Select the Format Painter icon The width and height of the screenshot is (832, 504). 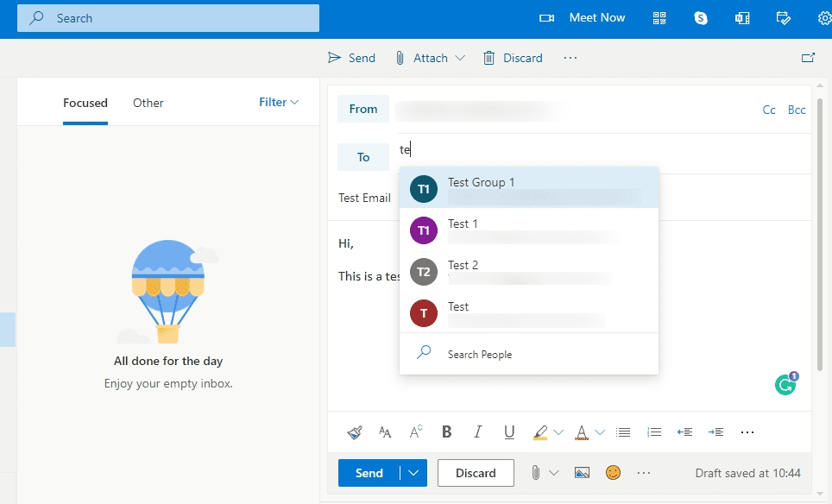coord(355,432)
